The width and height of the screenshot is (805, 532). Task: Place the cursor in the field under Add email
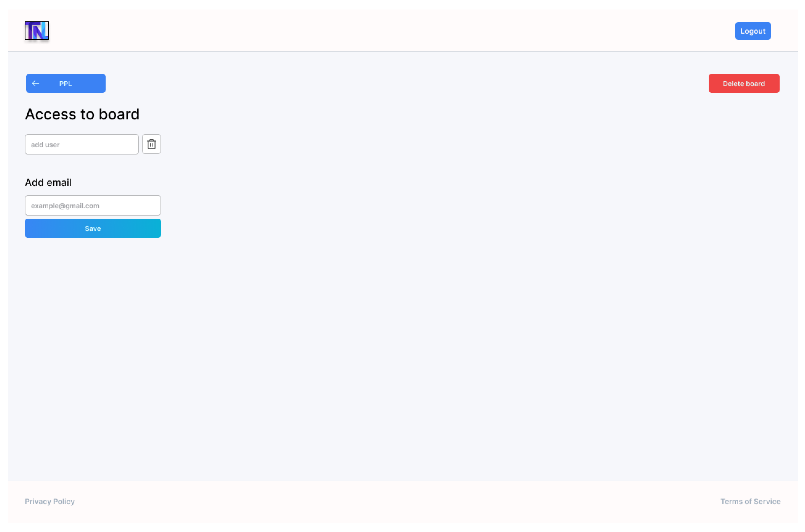tap(93, 206)
